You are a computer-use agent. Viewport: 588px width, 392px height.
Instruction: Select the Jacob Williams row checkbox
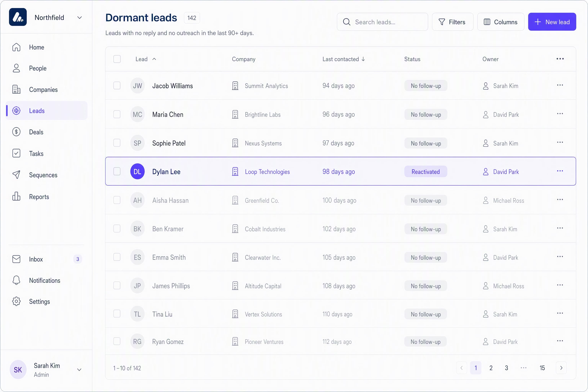click(x=117, y=86)
